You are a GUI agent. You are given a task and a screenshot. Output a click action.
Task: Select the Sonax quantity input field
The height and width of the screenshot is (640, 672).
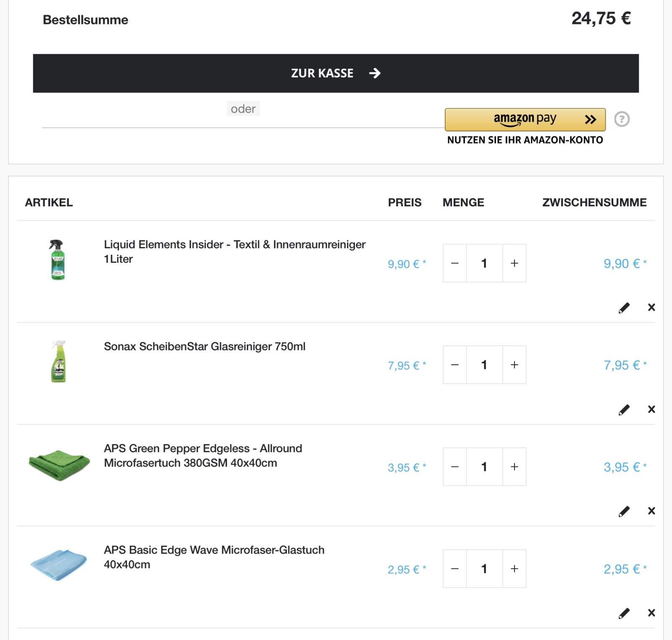484,365
